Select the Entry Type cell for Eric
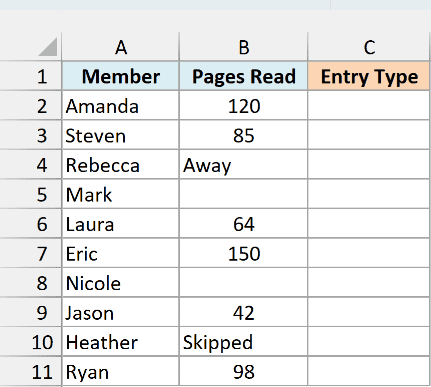This screenshot has height=387, width=431. tap(369, 253)
